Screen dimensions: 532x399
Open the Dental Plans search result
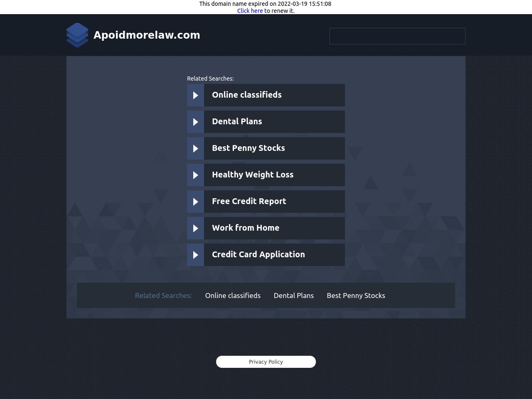coord(237,121)
